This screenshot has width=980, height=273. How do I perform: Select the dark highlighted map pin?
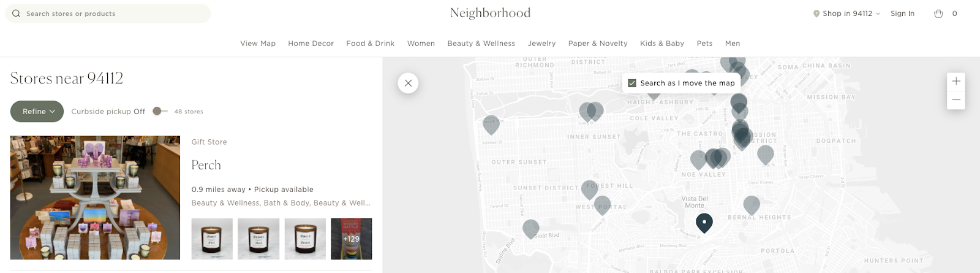click(x=704, y=221)
